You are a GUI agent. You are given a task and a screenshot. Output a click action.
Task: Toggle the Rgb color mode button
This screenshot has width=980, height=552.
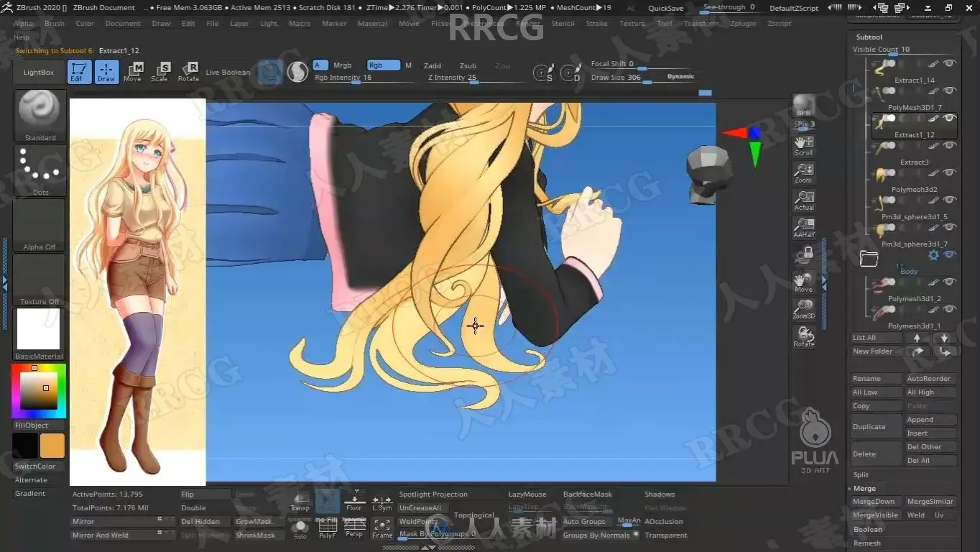383,65
